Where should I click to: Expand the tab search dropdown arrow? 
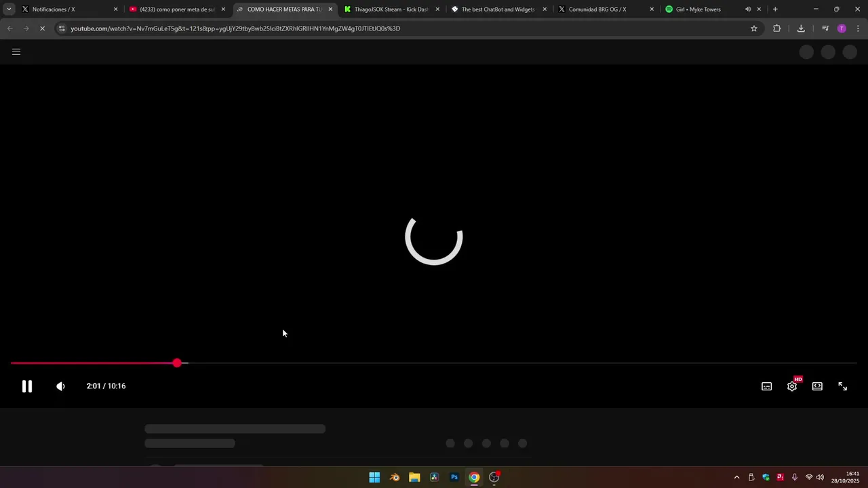pyautogui.click(x=9, y=9)
